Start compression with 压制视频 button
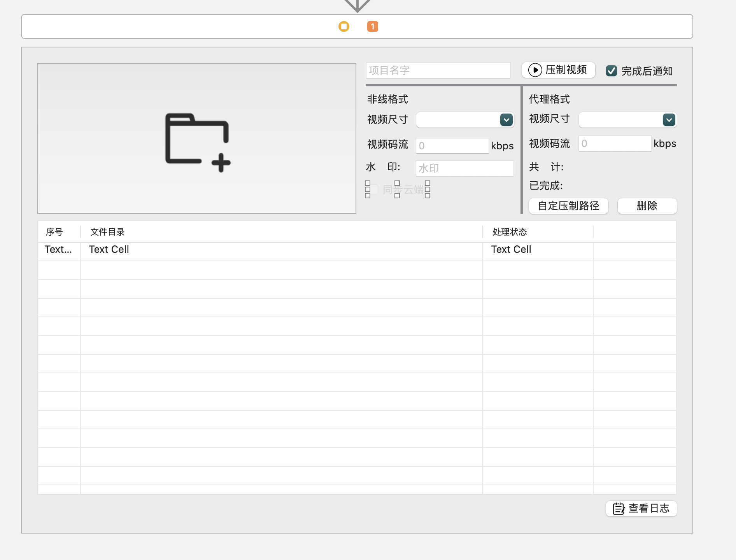Image resolution: width=736 pixels, height=560 pixels. pos(558,70)
